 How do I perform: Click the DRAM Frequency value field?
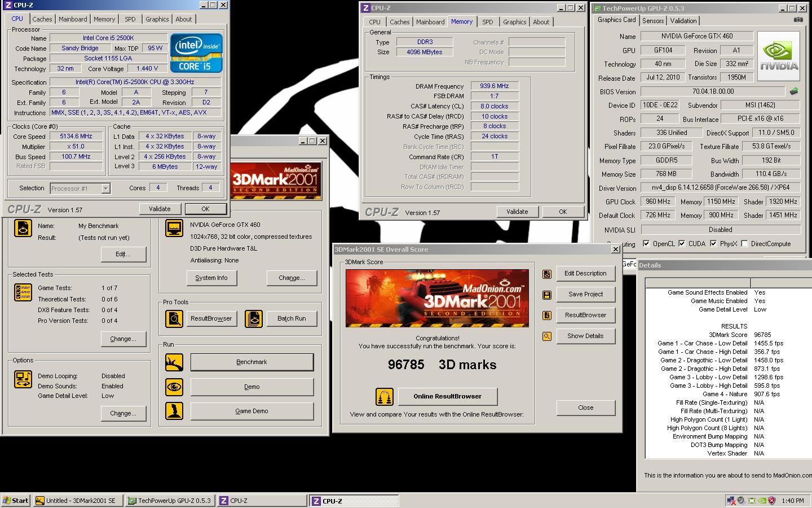(495, 86)
